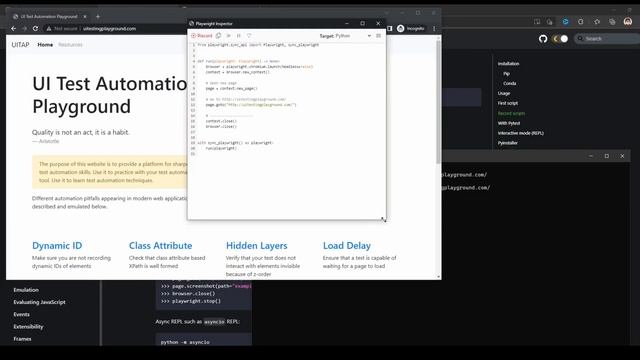Open the Pip entry in docs table of contents
This screenshot has height=360, width=640.
(507, 74)
